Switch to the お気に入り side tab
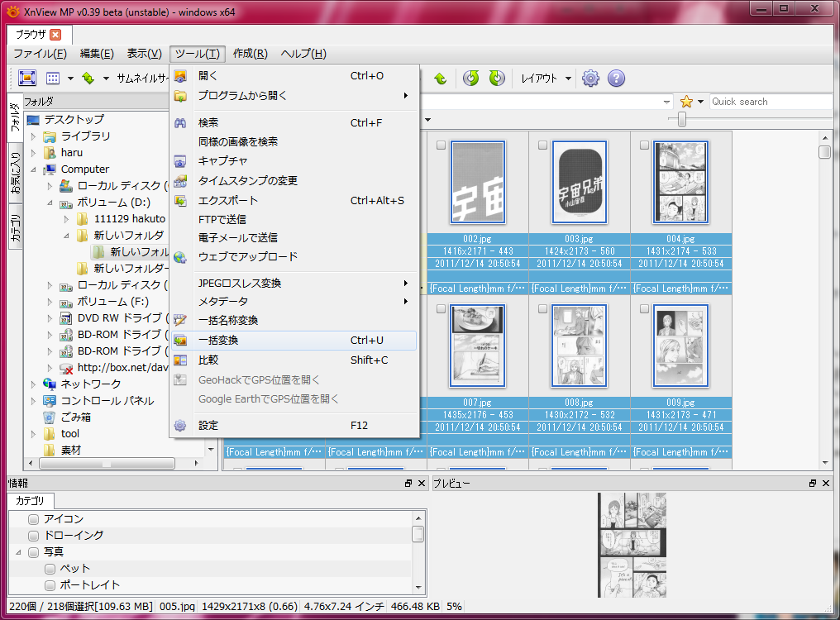Screen dimensions: 840x620 [x=16, y=173]
